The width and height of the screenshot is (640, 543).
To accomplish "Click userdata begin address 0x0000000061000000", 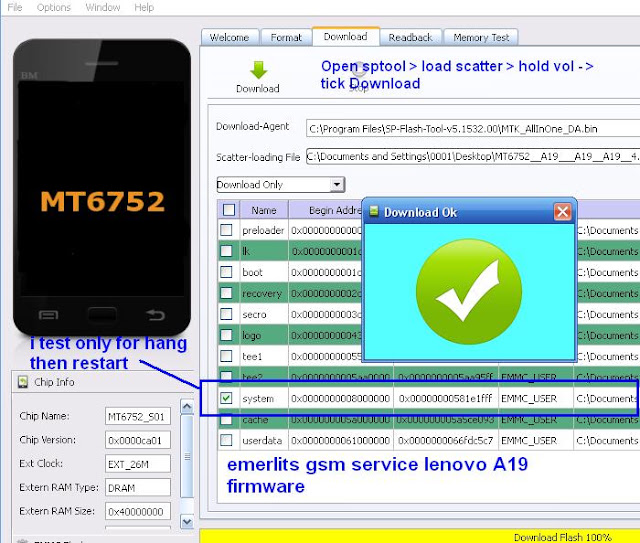I will [x=340, y=441].
